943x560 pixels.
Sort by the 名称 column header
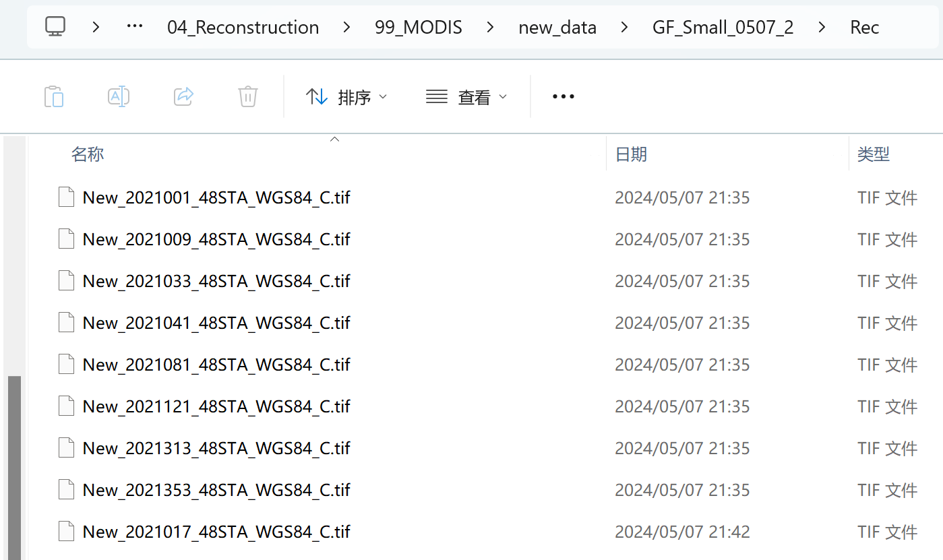pyautogui.click(x=88, y=154)
